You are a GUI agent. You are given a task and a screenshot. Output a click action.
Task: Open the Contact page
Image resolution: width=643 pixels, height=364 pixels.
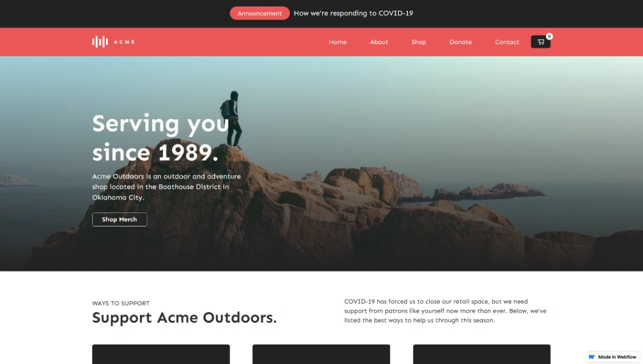point(507,42)
